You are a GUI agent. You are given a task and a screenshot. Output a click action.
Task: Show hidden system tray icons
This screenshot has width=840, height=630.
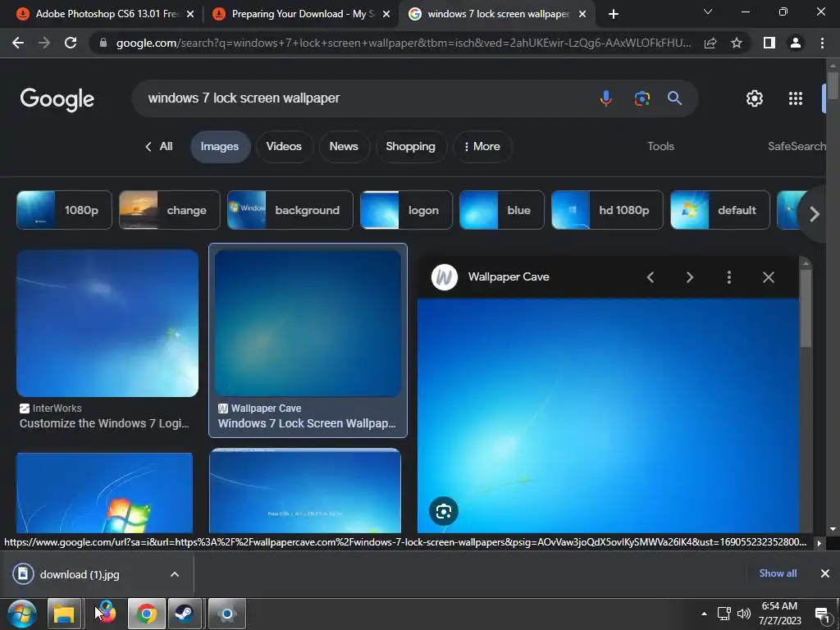point(704,614)
